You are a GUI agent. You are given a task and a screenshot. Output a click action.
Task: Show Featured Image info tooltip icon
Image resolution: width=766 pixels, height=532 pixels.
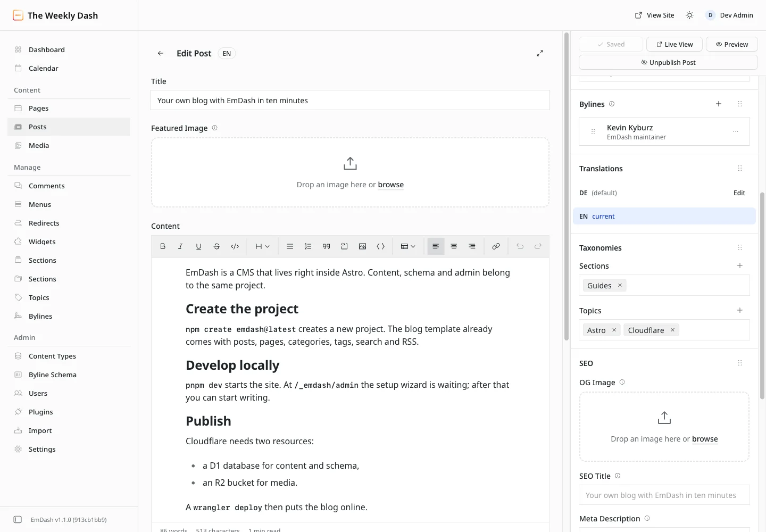[x=215, y=128]
